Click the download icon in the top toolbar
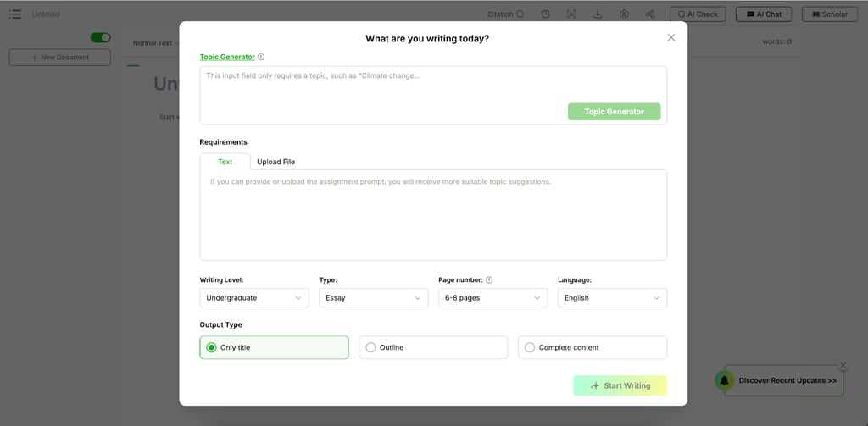The height and width of the screenshot is (426, 868). 598,14
